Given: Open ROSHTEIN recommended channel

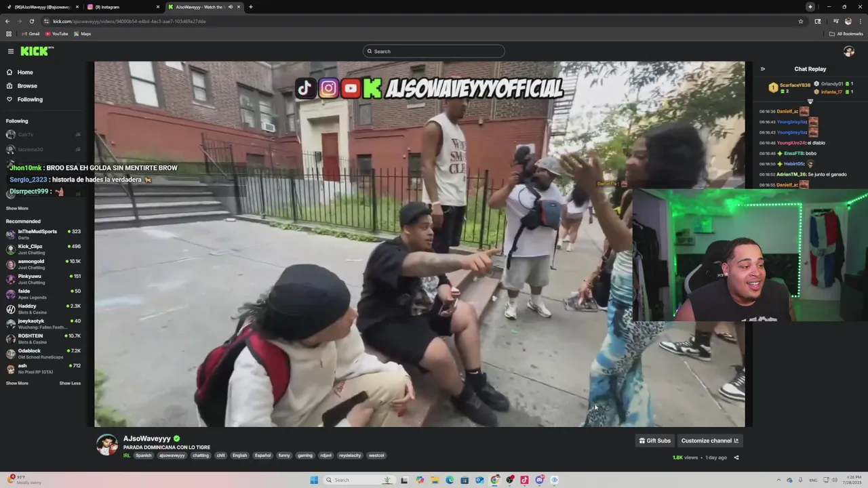Looking at the screenshot, I should click(x=43, y=339).
